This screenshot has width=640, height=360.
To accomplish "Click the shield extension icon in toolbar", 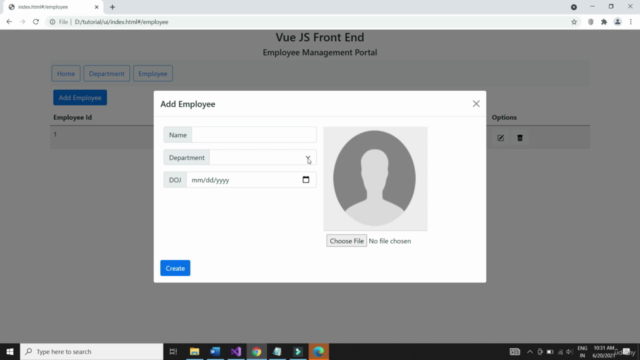I will 591,22.
